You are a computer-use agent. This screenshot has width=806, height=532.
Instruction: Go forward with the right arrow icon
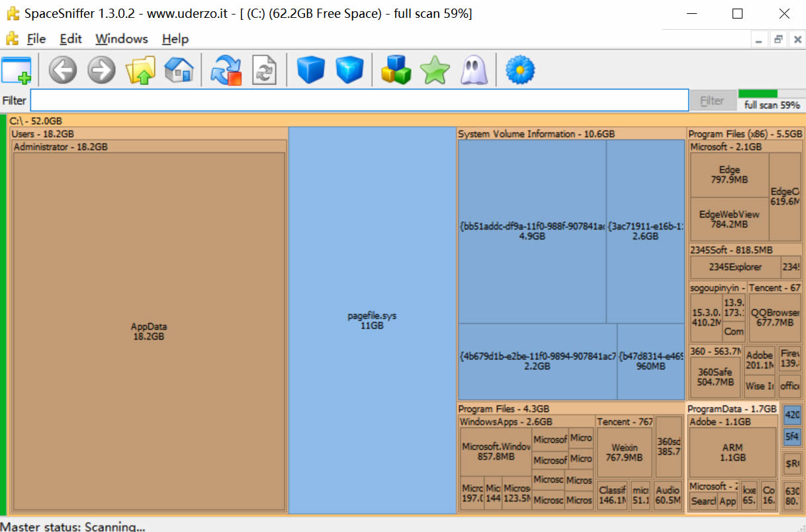[101, 69]
